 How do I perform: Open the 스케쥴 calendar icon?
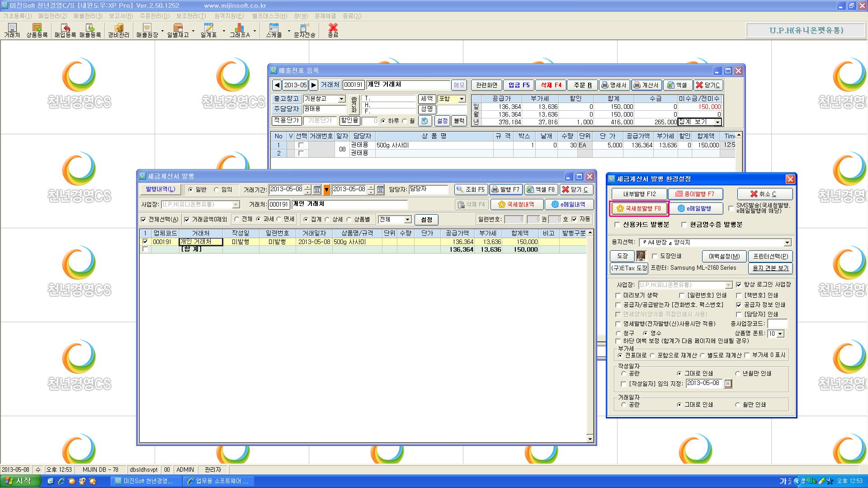pyautogui.click(x=274, y=31)
